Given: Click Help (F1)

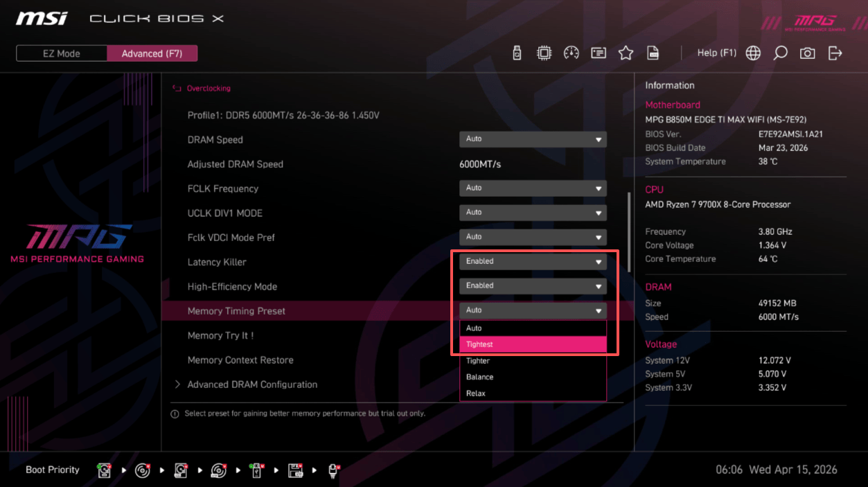Looking at the screenshot, I should [716, 53].
